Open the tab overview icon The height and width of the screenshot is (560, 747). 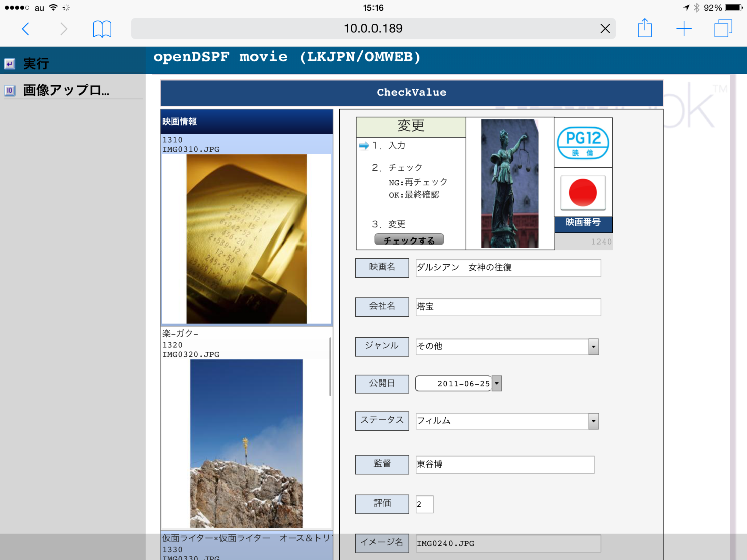click(723, 29)
